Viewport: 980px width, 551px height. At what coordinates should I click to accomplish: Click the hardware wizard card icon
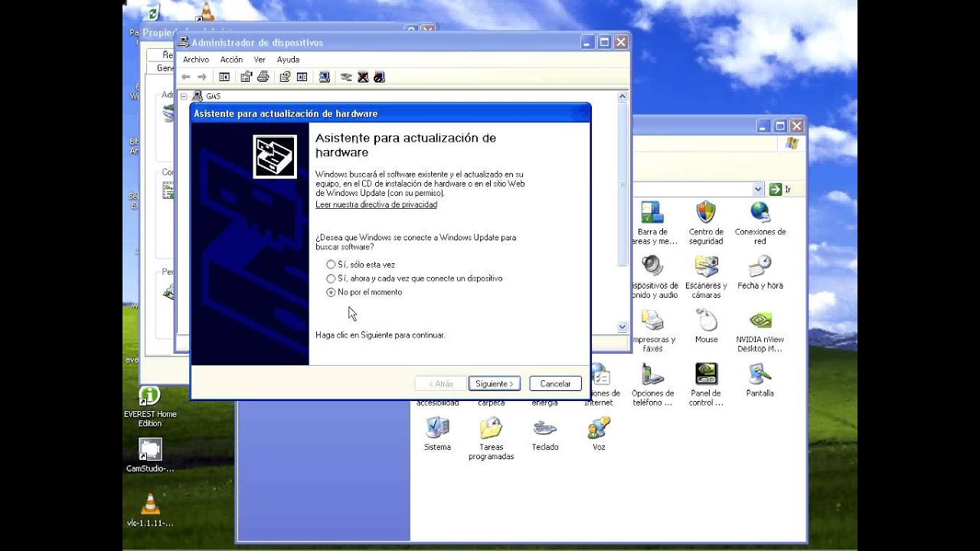pyautogui.click(x=275, y=157)
